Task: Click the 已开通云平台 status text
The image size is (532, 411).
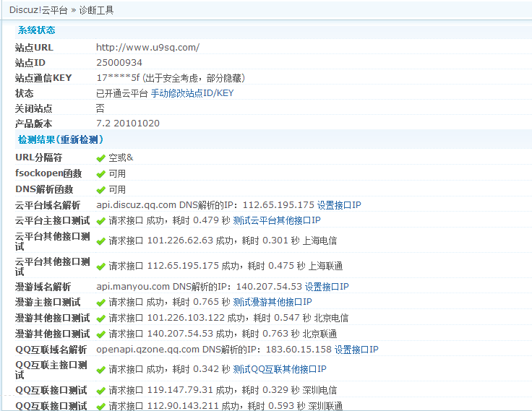Action: (122, 93)
